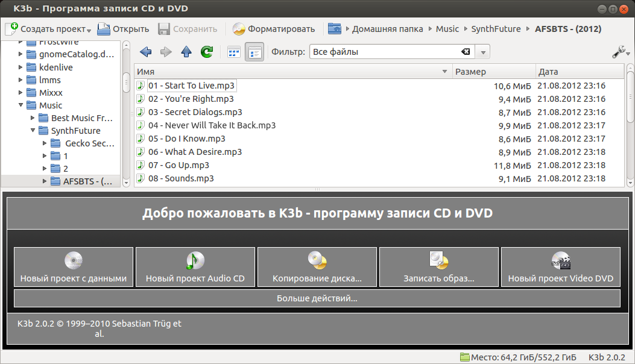Open Копирование диска…
Viewport: 635px width, 364px height.
coord(317,267)
